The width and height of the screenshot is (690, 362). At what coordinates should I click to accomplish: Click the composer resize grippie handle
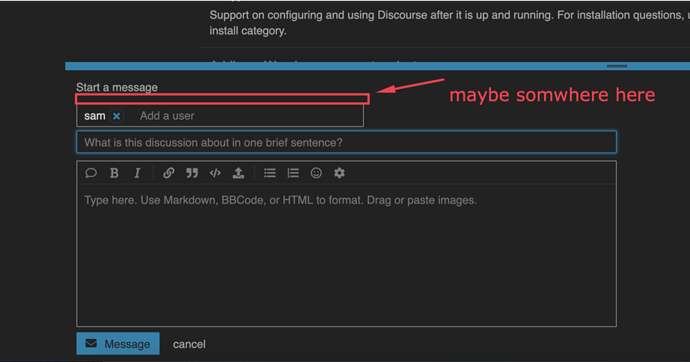(617, 66)
